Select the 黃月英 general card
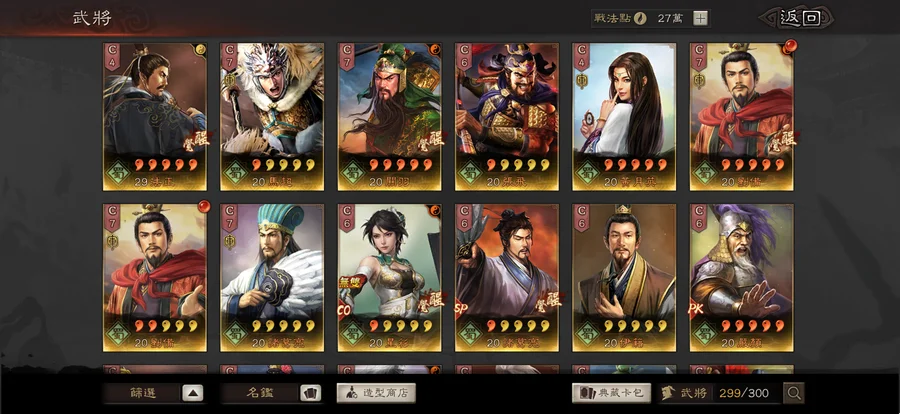Screen dimensions: 900x414 624,117
